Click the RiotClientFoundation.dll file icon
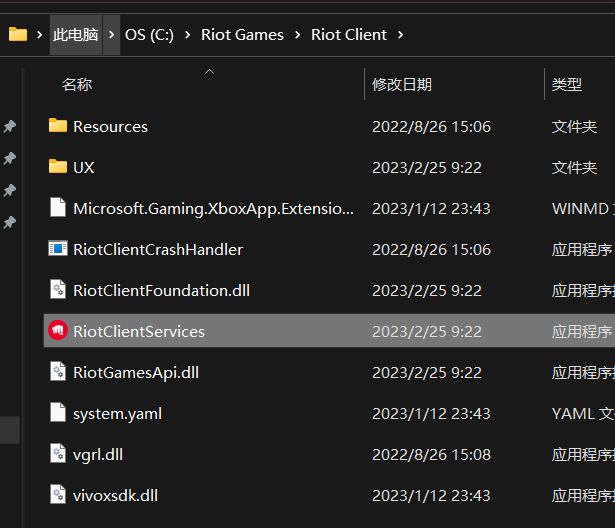 coord(58,289)
